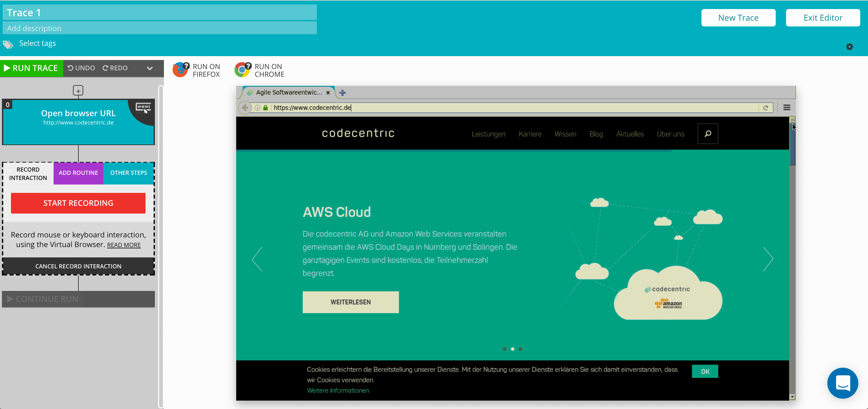Open the READ MORE link
The image size is (868, 409).
[124, 245]
